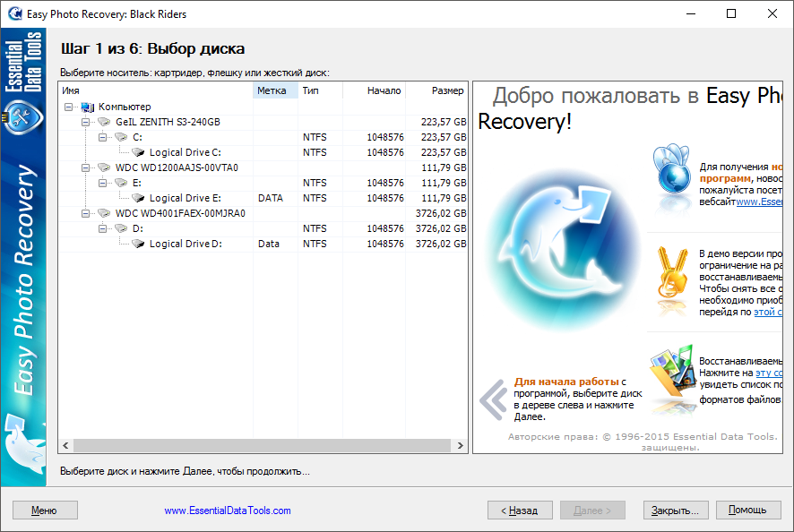Click the double chevron left arrow icon
This screenshot has width=794, height=532.
pyautogui.click(x=493, y=399)
